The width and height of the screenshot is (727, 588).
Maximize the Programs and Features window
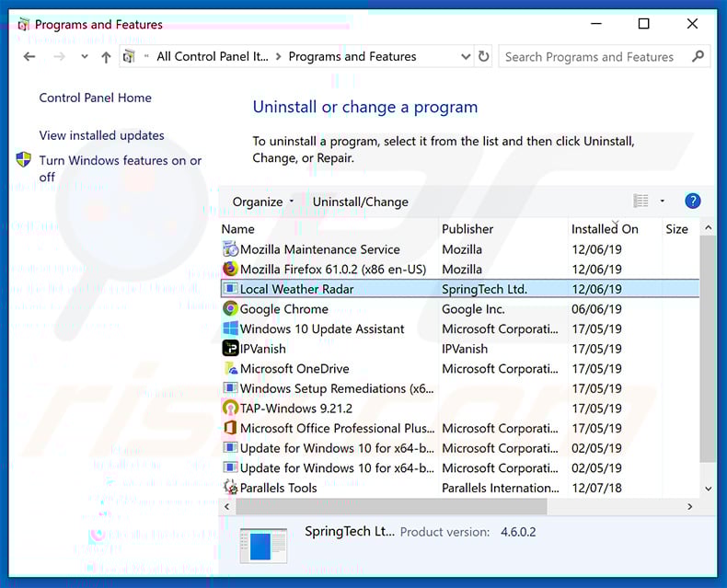pos(643,24)
